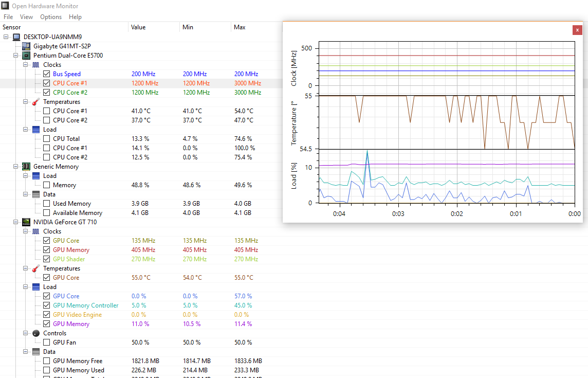This screenshot has width=588, height=378.
Task: Open the View menu
Action: coord(26,17)
